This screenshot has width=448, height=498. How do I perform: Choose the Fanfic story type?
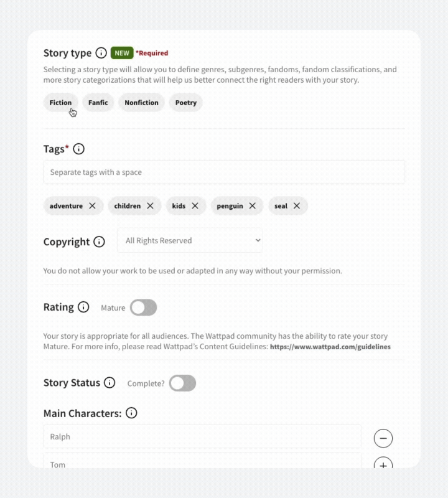98,103
